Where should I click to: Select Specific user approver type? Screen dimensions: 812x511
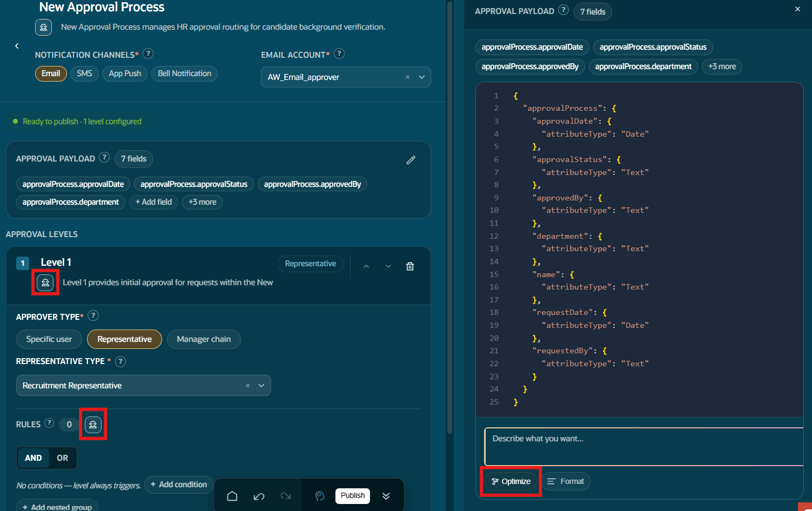click(x=49, y=339)
